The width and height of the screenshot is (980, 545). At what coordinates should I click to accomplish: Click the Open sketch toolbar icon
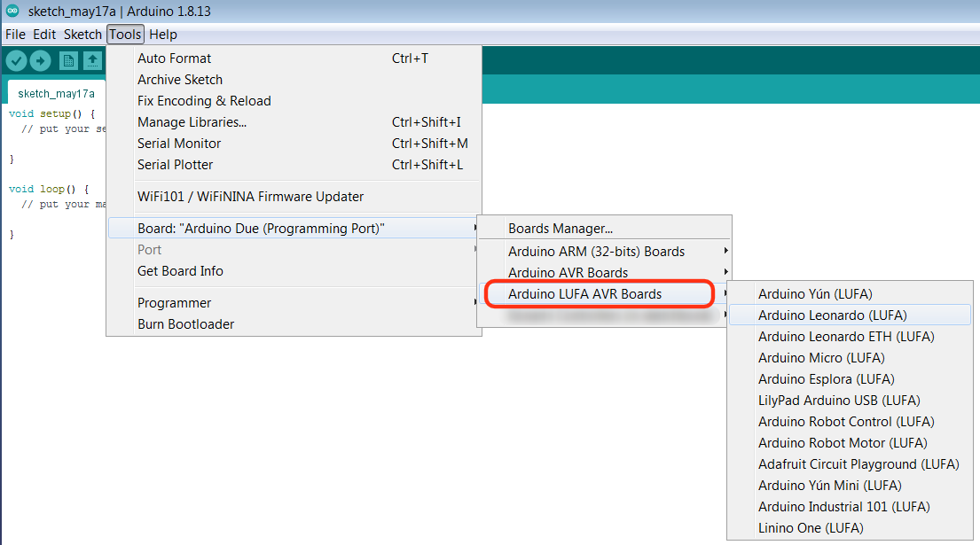click(92, 60)
